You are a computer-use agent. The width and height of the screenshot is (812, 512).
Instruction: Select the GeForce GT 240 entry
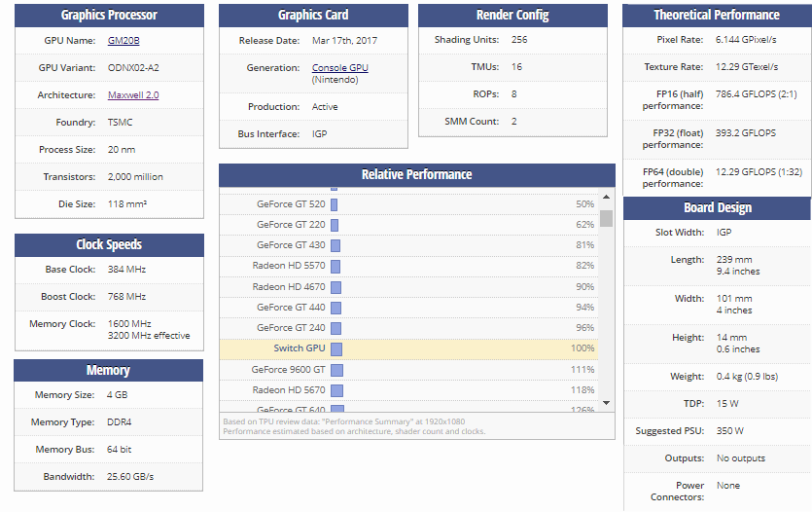[x=291, y=328]
